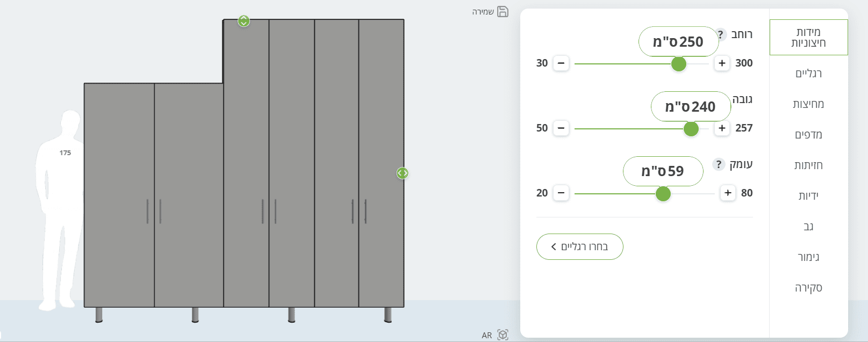Decrease height with the minus button

pos(561,128)
